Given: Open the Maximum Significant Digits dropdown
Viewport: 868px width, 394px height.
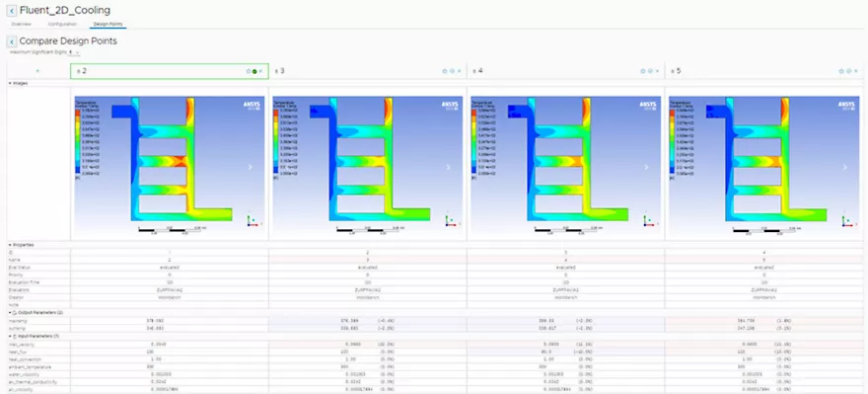Looking at the screenshot, I should click(74, 52).
